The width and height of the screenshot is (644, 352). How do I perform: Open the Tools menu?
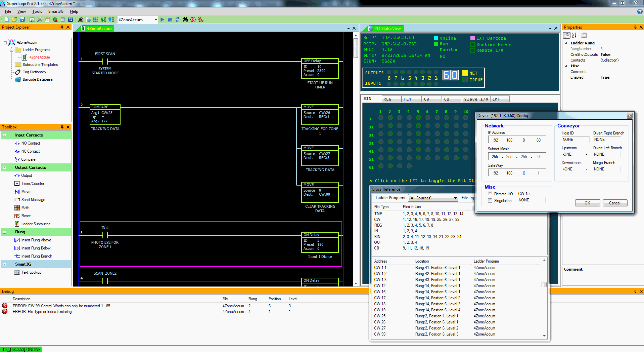[x=37, y=11]
